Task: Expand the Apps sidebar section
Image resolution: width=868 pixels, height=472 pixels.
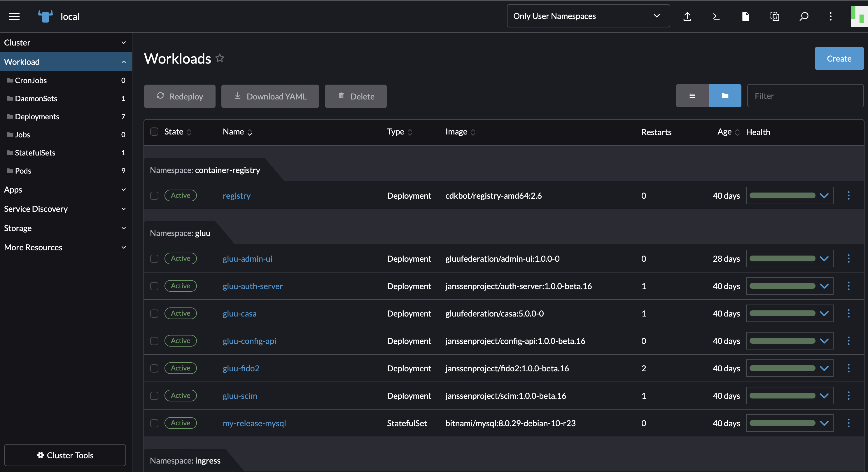Action: pyautogui.click(x=66, y=189)
